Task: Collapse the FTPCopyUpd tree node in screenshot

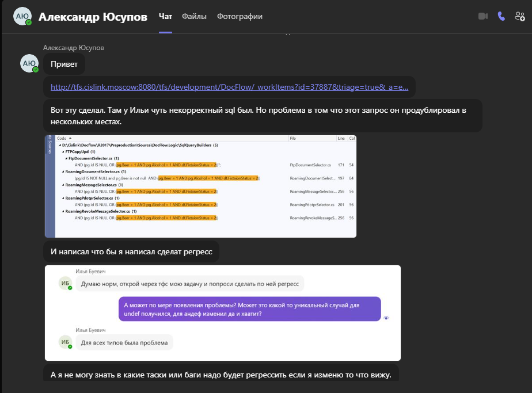Action: 63,151
